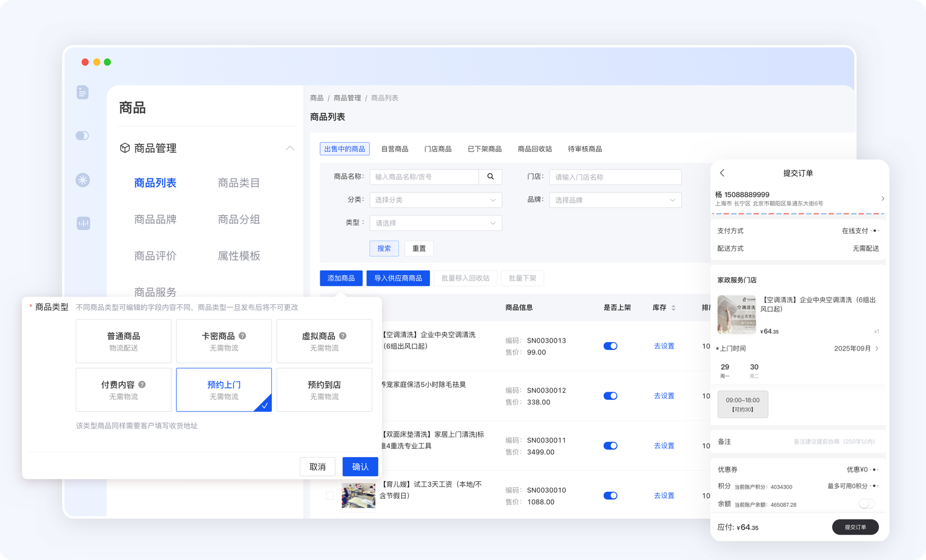Open the 选择分类 category dropdown
The image size is (926, 560).
coord(435,200)
